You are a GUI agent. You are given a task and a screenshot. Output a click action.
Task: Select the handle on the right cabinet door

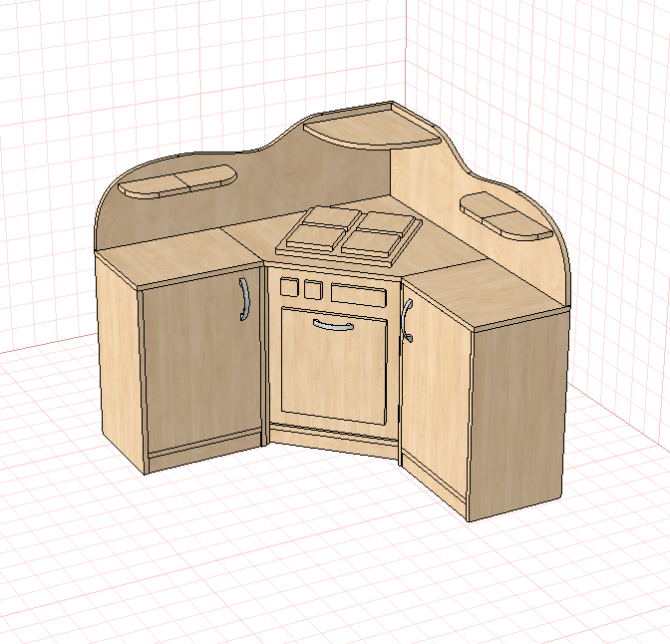coord(407,320)
